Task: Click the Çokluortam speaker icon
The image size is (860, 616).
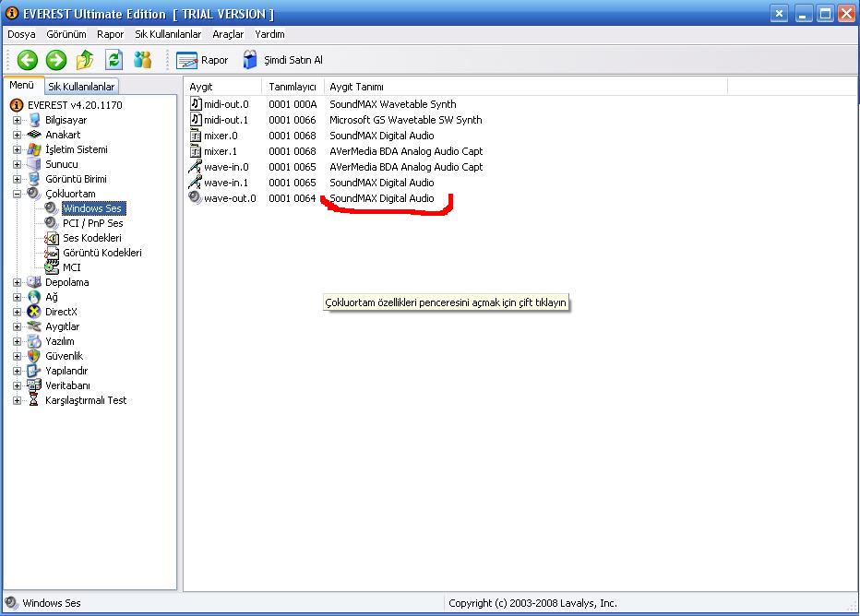Action: pos(34,194)
